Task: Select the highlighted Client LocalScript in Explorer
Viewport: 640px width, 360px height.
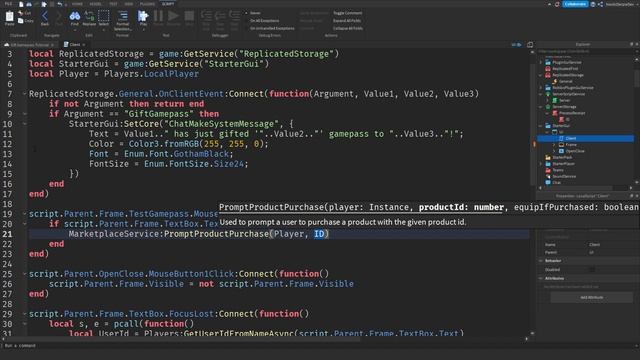Action: [585, 138]
